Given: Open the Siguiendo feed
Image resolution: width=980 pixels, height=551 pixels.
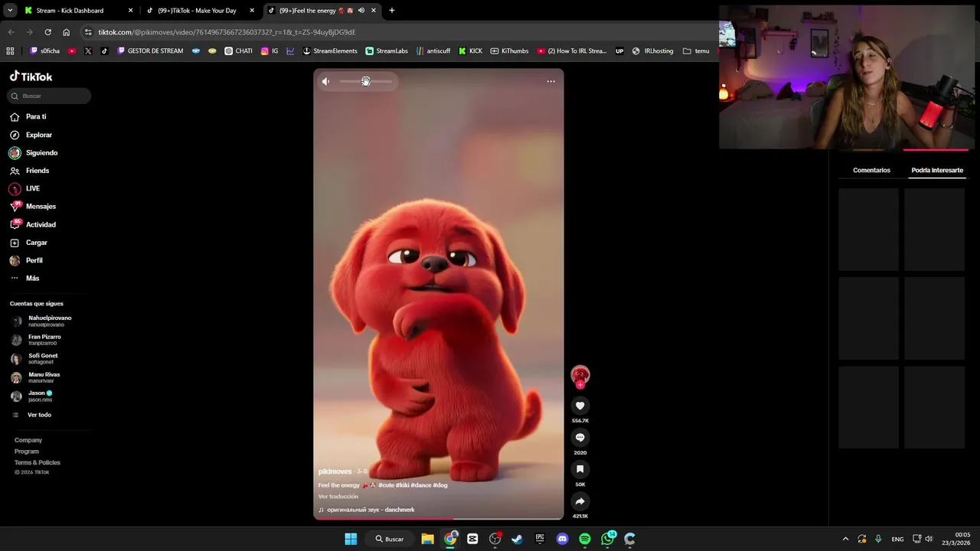Looking at the screenshot, I should pos(41,153).
